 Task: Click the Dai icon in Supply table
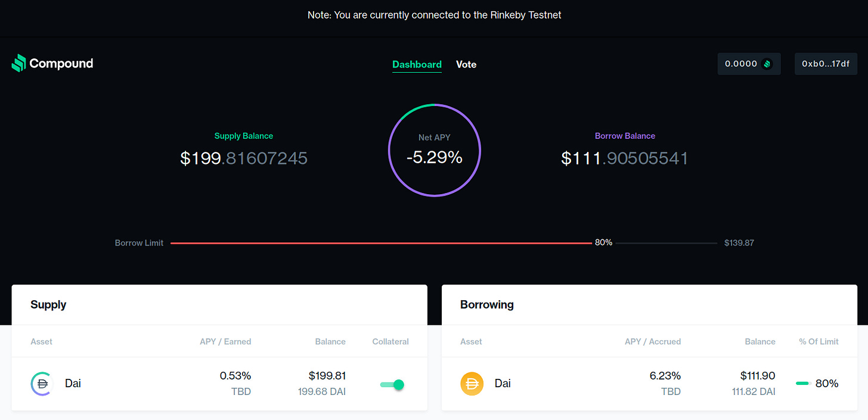click(x=42, y=384)
